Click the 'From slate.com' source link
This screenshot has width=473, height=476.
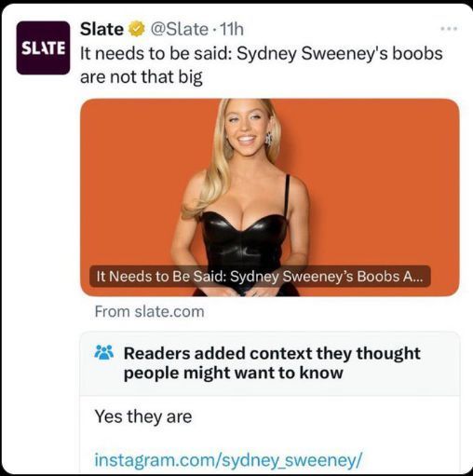(150, 311)
